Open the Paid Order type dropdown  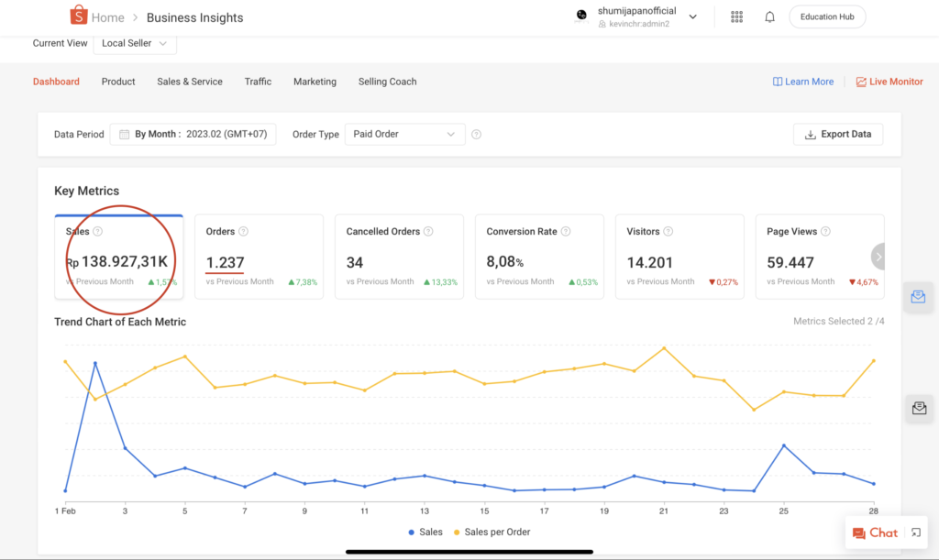[404, 135]
